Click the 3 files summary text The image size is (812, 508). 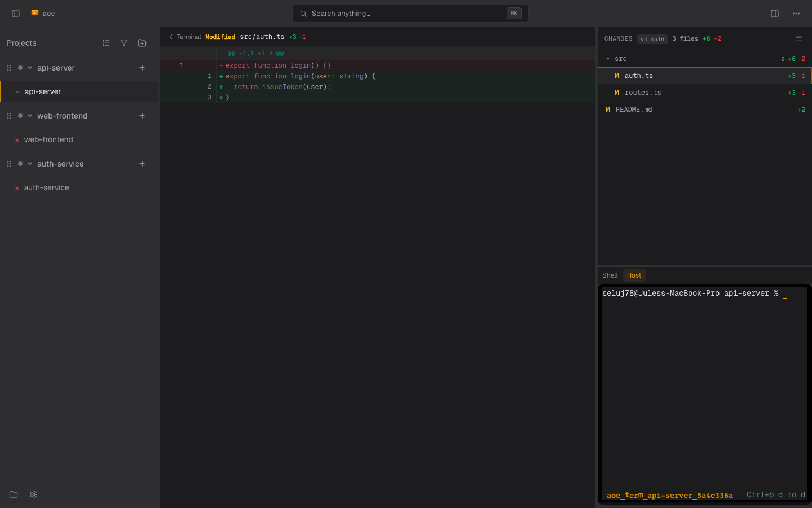pyautogui.click(x=685, y=39)
